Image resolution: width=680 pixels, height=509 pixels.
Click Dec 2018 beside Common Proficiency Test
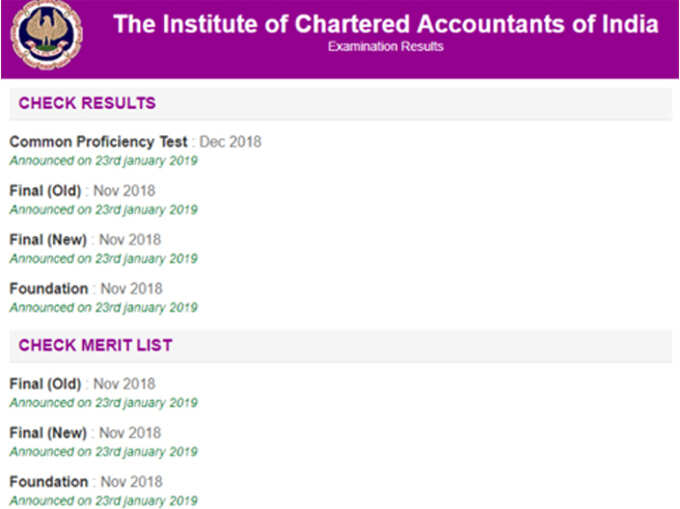(x=230, y=142)
